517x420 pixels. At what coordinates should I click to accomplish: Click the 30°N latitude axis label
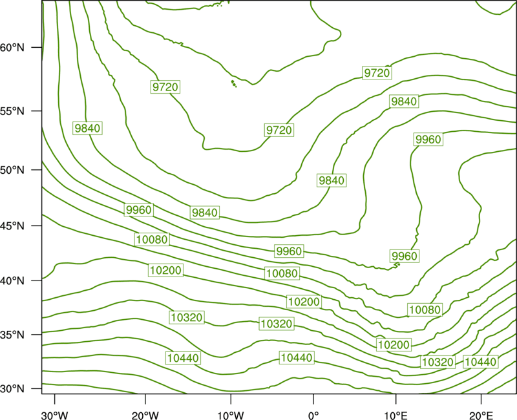click(12, 389)
